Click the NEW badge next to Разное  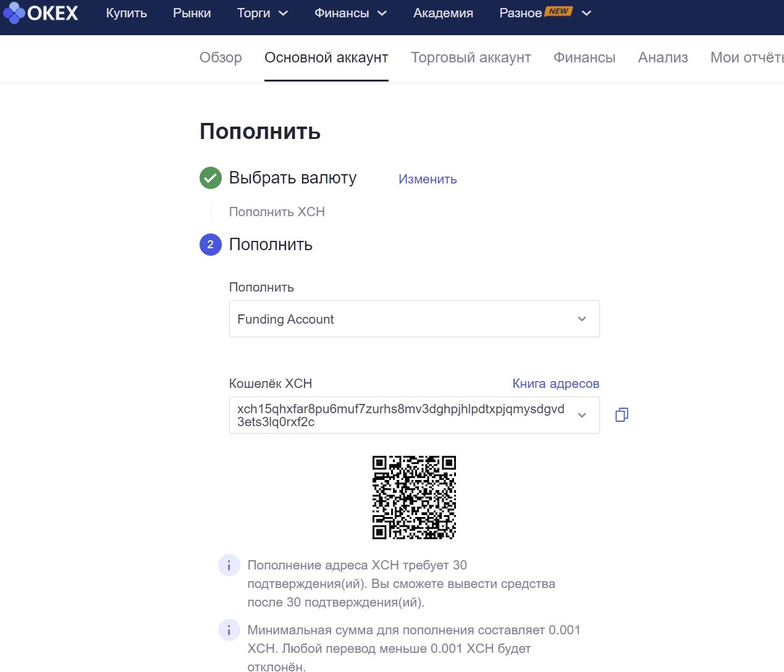click(558, 10)
